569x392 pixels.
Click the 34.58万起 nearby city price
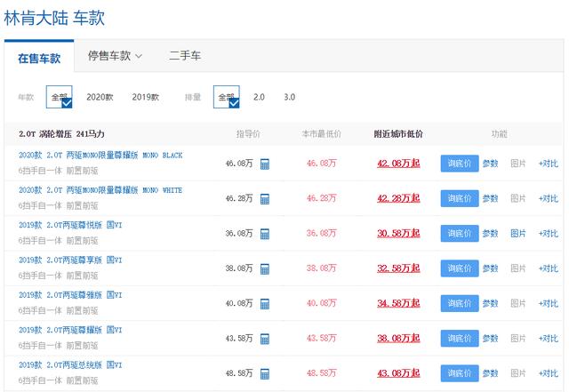click(x=398, y=303)
